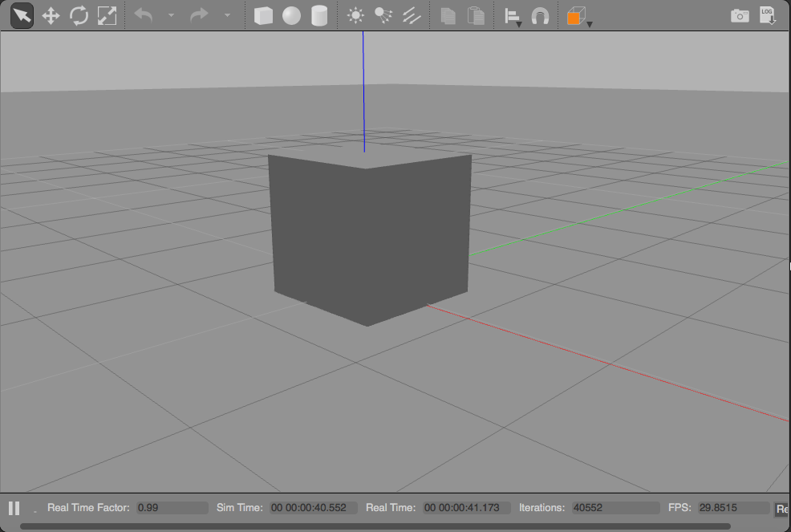Click the "Iterations:" label
The image size is (791, 532).
click(542, 508)
